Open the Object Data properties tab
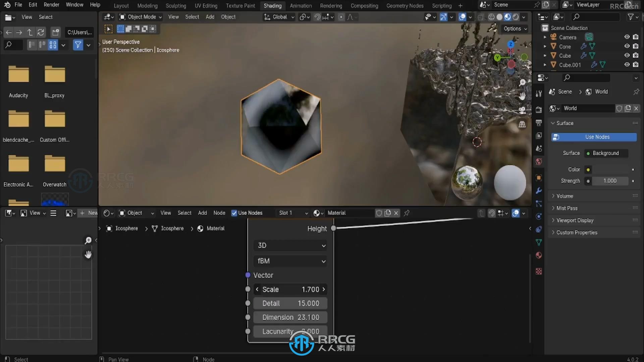Screen dimensions: 644x362 [539, 242]
